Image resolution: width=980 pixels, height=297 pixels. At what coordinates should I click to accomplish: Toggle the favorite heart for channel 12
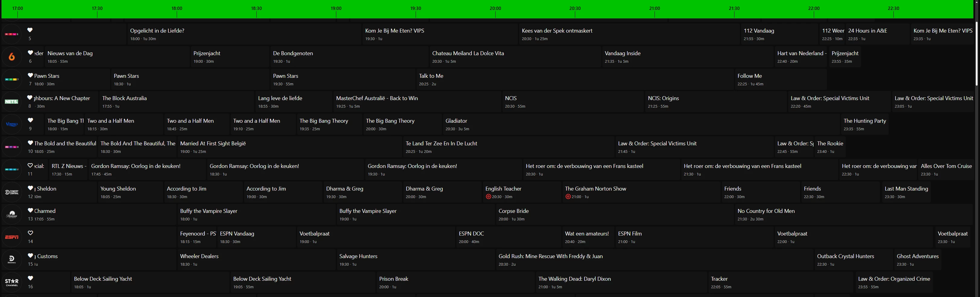pyautogui.click(x=30, y=188)
